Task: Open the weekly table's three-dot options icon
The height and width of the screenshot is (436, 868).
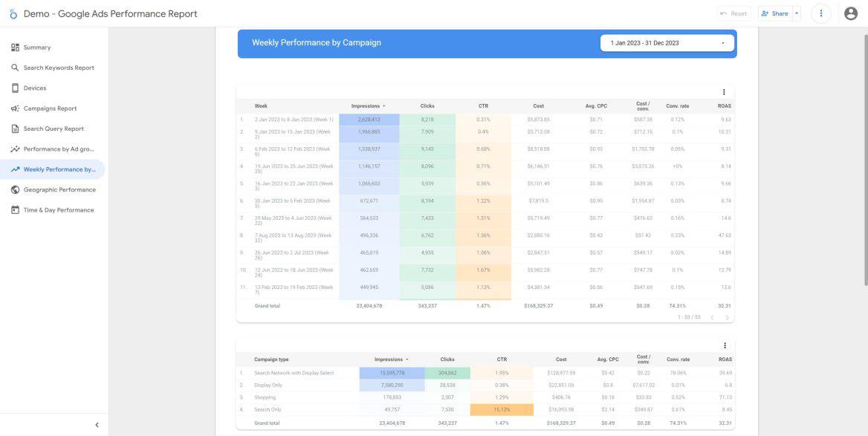Action: click(725, 91)
